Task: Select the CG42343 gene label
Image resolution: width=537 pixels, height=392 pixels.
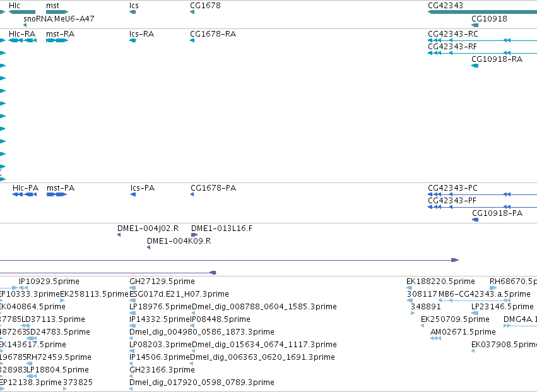Action: tap(446, 6)
